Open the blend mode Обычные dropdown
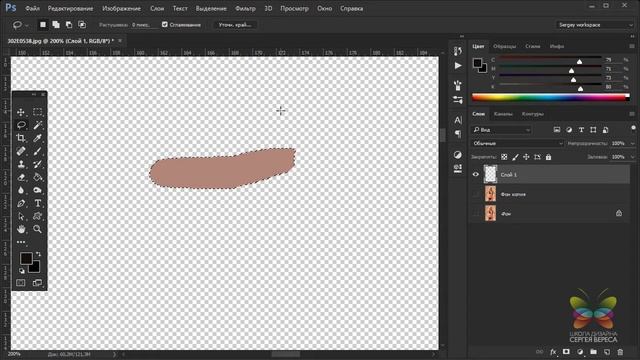640x360 pixels. point(518,143)
